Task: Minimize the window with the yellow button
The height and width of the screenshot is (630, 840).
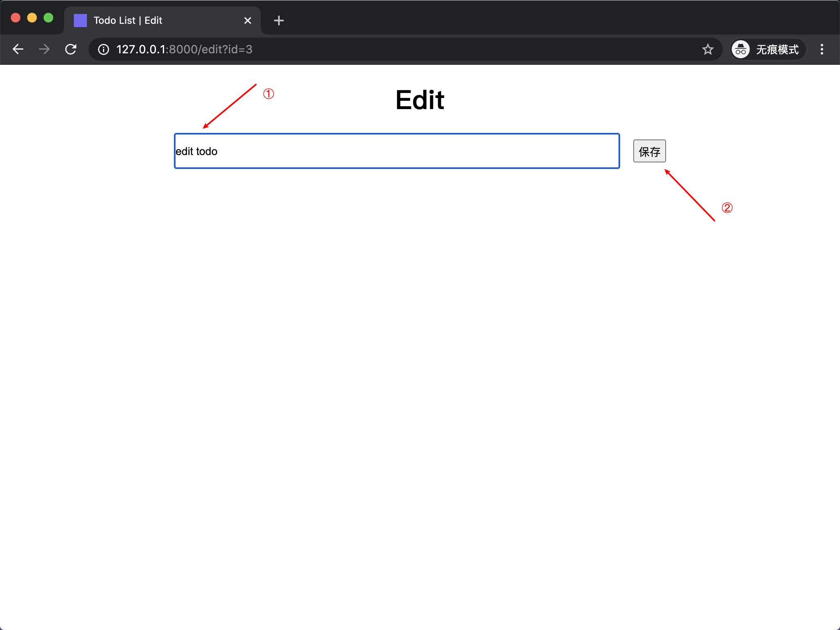Action: pos(32,18)
